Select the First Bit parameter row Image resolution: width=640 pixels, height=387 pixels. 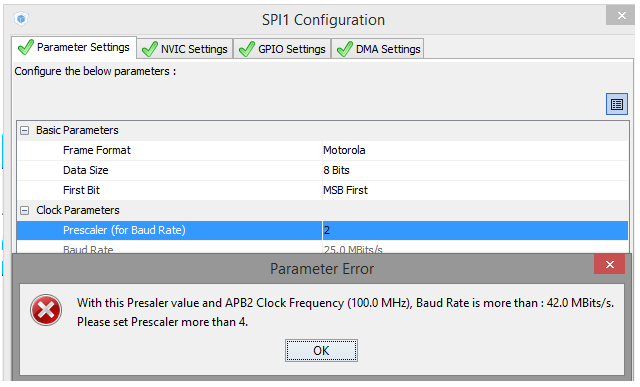322,190
